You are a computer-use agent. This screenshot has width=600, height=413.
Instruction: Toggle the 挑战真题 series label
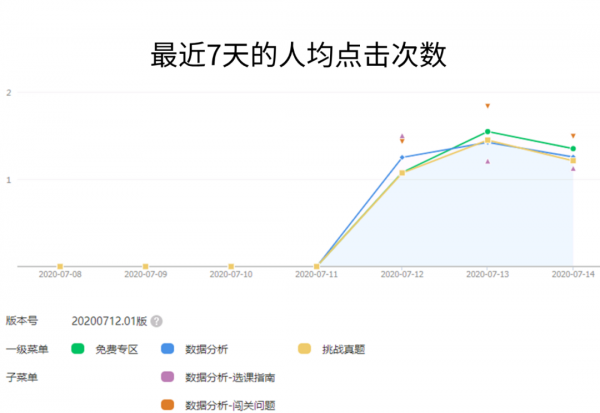click(x=343, y=349)
